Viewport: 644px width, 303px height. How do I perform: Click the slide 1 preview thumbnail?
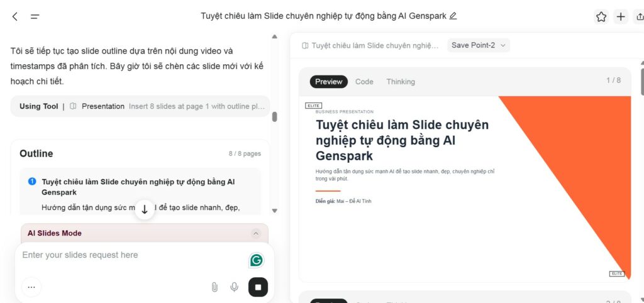point(465,189)
